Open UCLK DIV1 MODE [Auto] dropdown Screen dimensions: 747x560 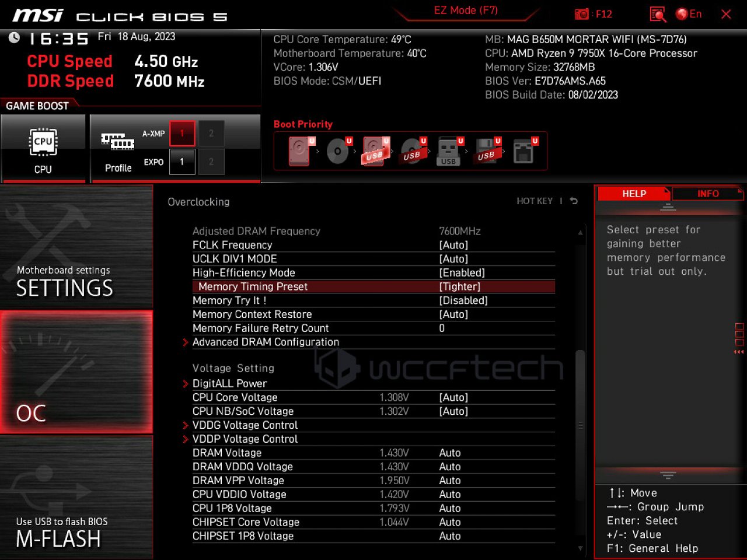tap(453, 259)
